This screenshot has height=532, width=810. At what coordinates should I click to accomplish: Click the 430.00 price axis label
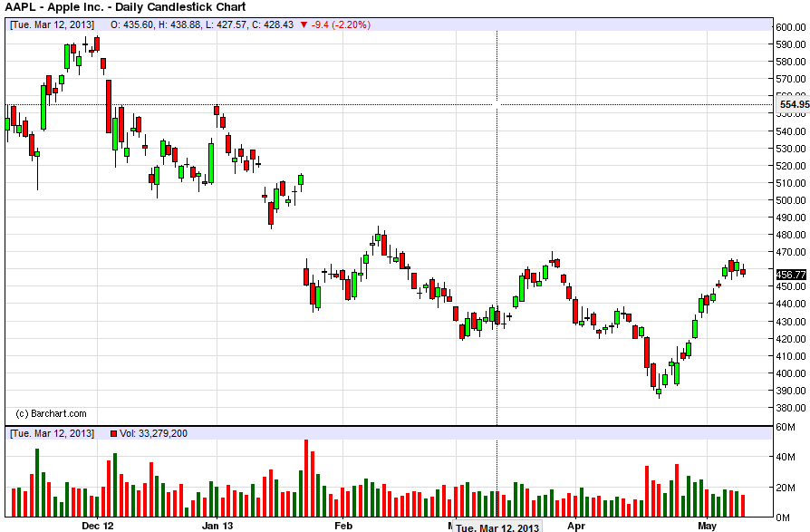[791, 321]
